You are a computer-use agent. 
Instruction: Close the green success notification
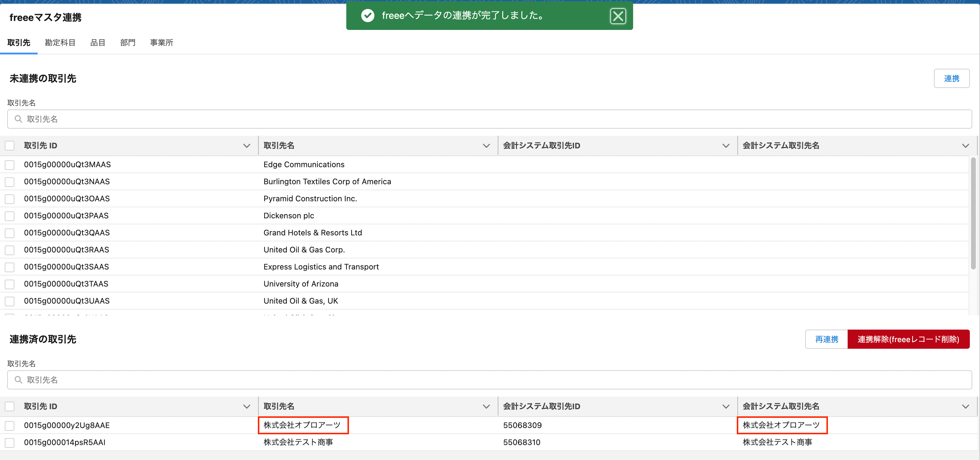tap(618, 16)
